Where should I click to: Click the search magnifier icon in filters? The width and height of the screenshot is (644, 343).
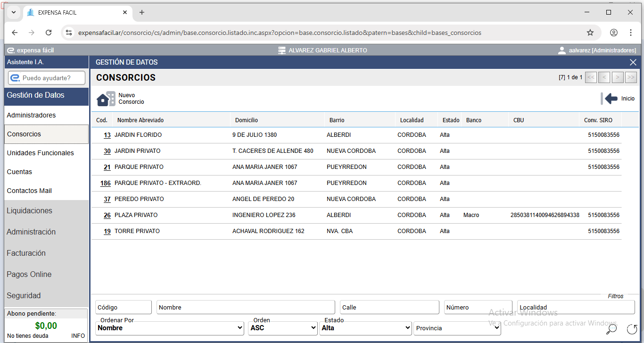point(611,329)
